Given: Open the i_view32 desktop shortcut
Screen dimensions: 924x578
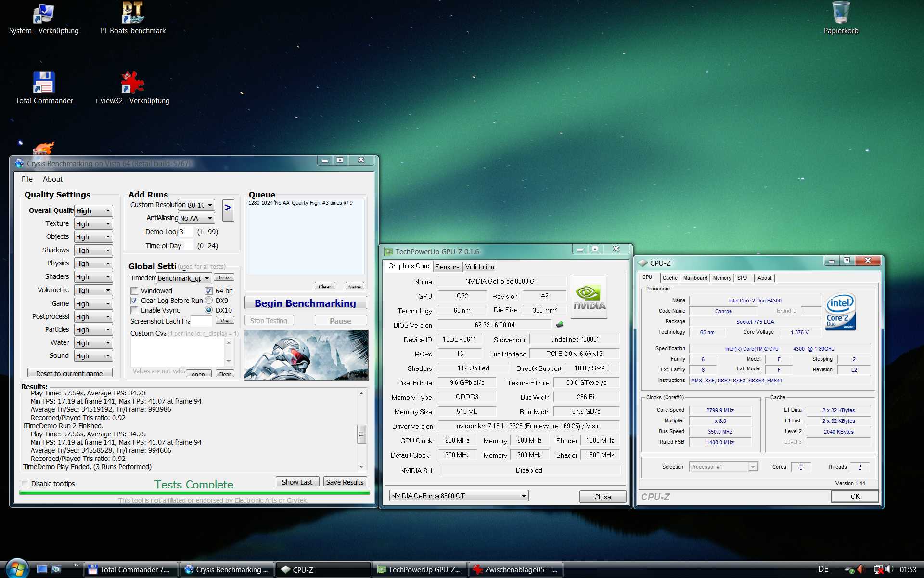Looking at the screenshot, I should pyautogui.click(x=132, y=83).
